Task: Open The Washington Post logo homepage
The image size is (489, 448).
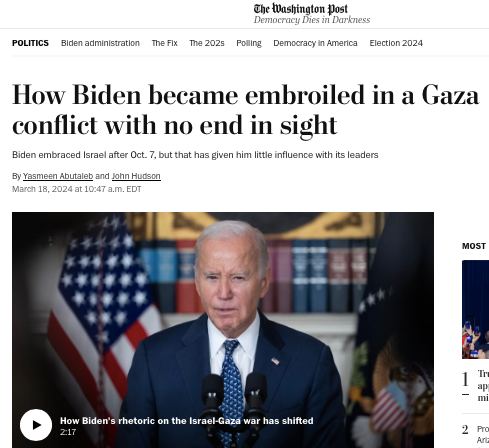Action: (301, 9)
